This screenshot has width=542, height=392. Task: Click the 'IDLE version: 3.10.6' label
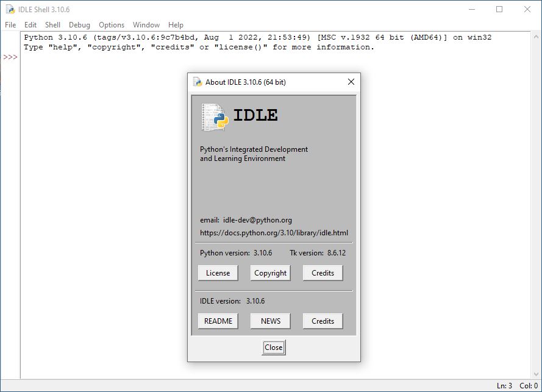click(232, 301)
